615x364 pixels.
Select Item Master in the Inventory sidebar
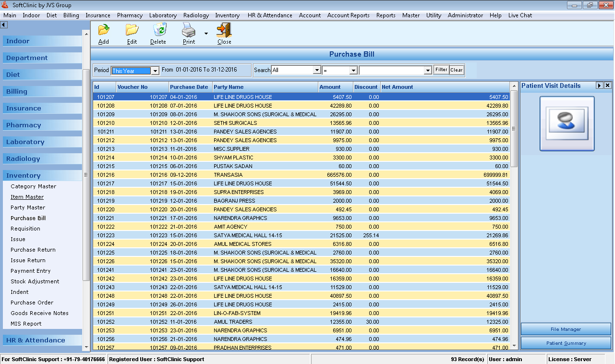click(x=27, y=197)
